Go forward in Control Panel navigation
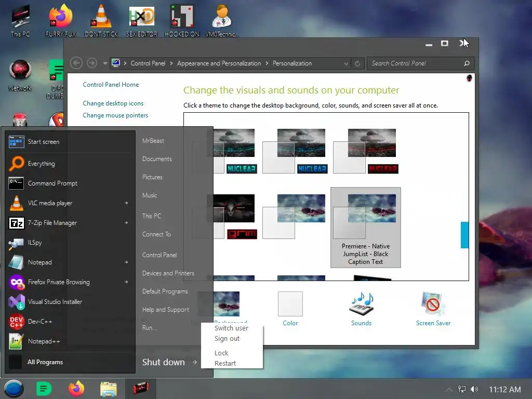Screen dimensions: 532x399 pos(92,63)
